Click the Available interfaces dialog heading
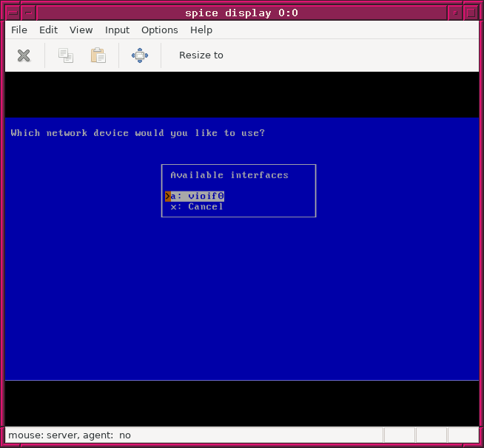The image size is (484, 448). point(229,175)
